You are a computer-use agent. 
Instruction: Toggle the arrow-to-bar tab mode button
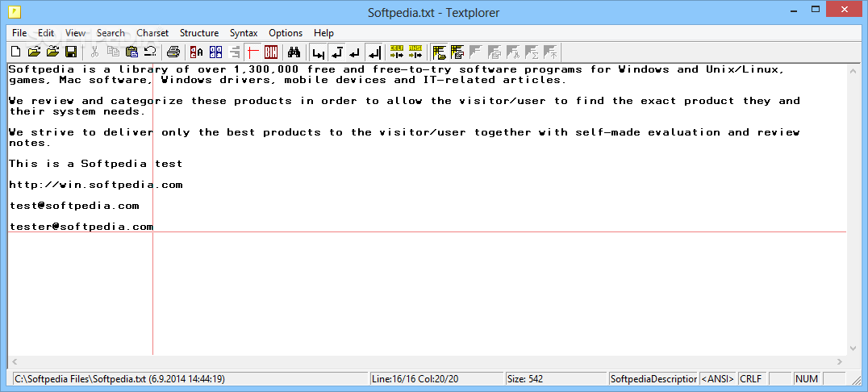319,52
